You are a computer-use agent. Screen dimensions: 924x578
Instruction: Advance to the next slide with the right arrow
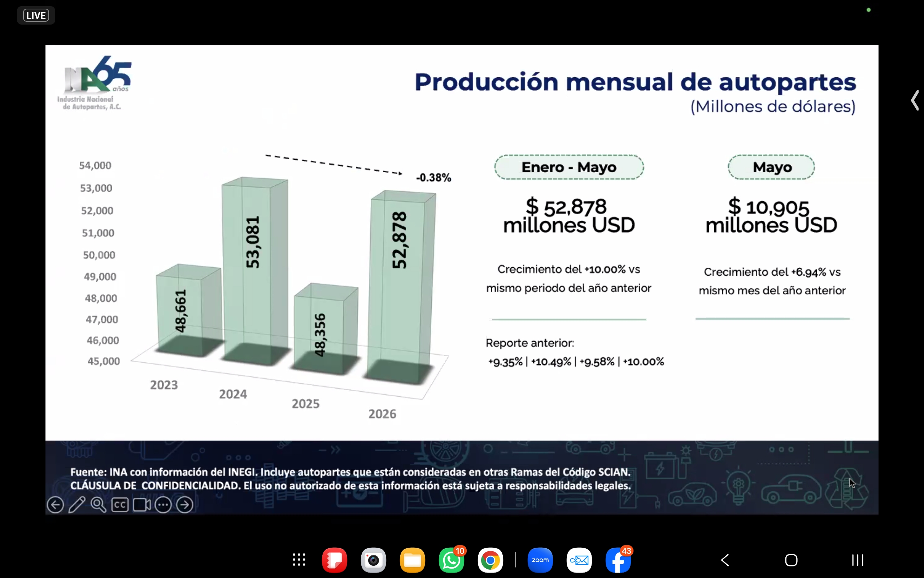pyautogui.click(x=185, y=505)
